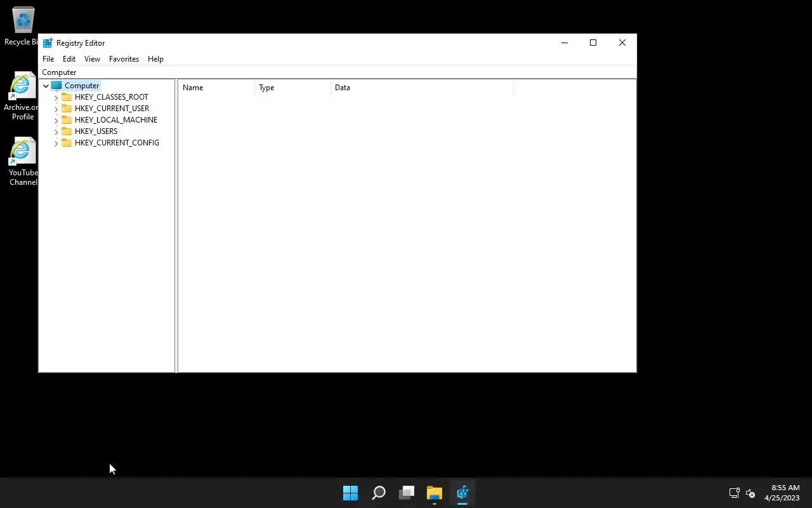This screenshot has width=812, height=508.
Task: Select HKEY_CURRENT_USER label in tree
Action: tap(112, 109)
